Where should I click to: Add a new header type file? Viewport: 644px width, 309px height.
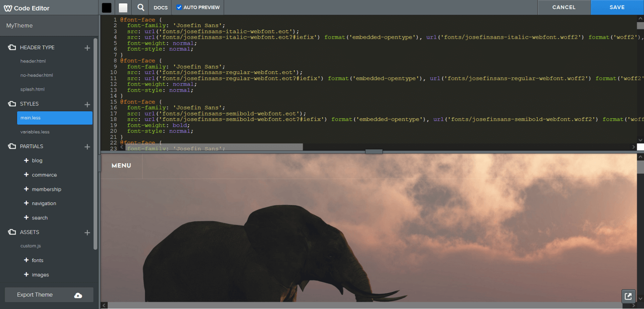87,47
